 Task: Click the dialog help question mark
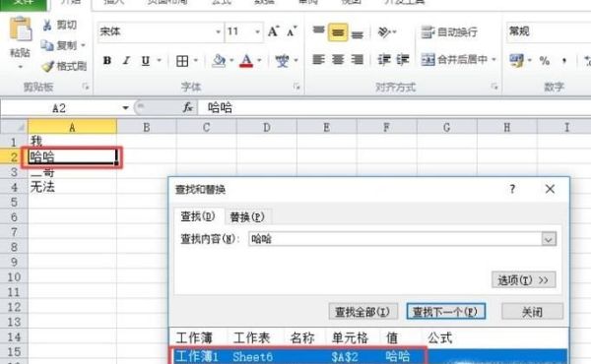tap(512, 189)
